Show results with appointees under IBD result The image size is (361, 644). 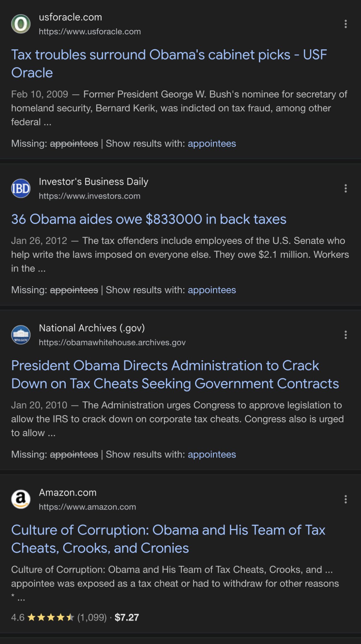tap(212, 290)
